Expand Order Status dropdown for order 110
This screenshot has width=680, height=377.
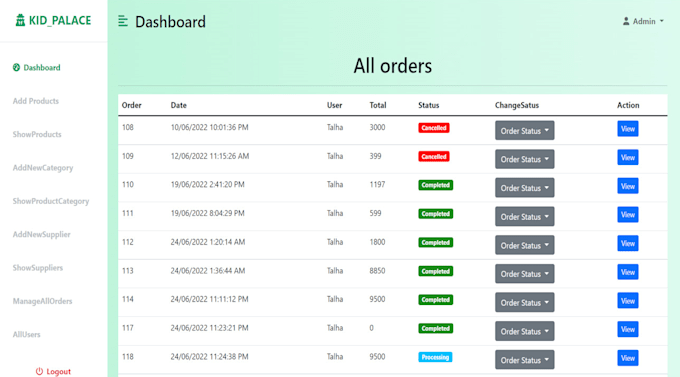pos(524,187)
